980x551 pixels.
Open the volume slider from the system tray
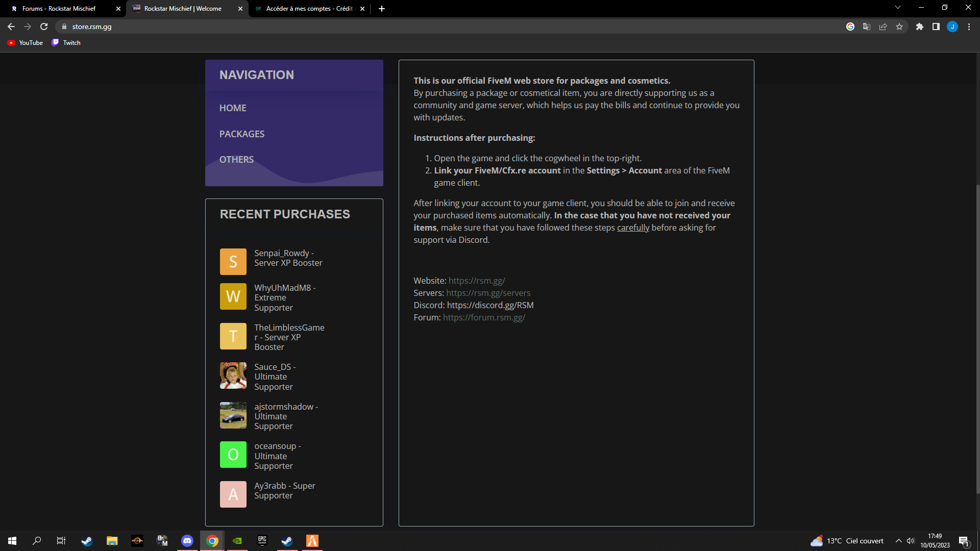911,541
